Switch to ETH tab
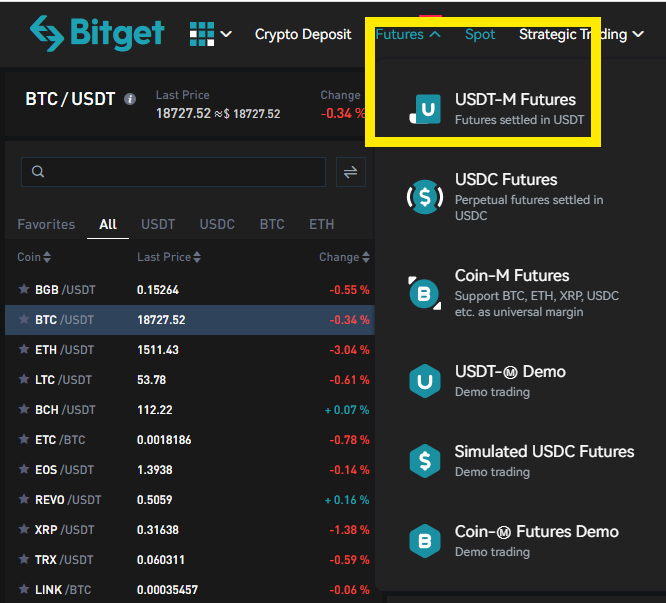 tap(322, 224)
